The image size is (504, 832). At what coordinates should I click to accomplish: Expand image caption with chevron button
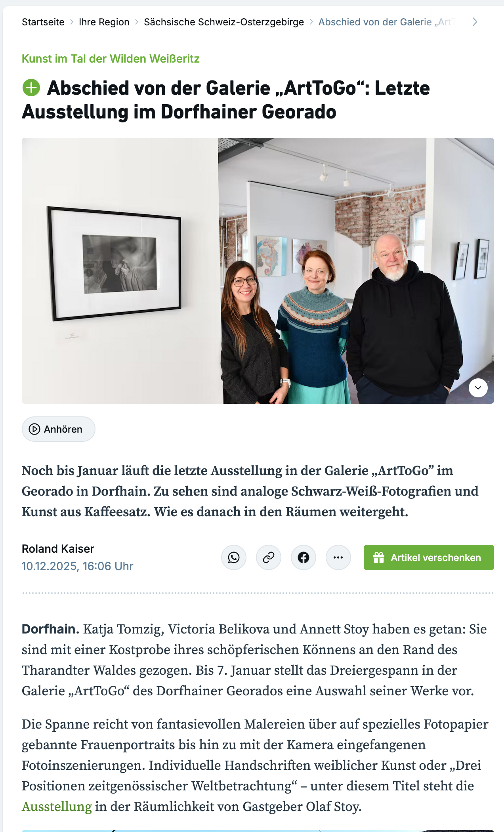click(x=478, y=387)
